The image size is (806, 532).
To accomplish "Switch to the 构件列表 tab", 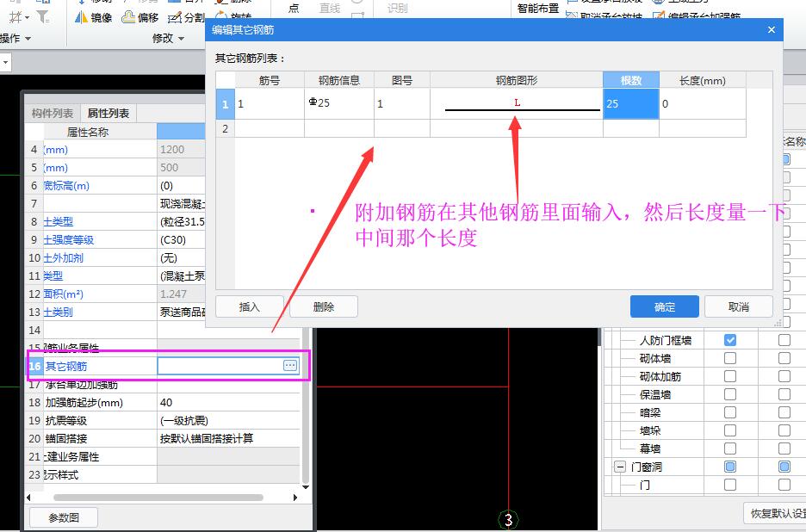I will (x=53, y=113).
